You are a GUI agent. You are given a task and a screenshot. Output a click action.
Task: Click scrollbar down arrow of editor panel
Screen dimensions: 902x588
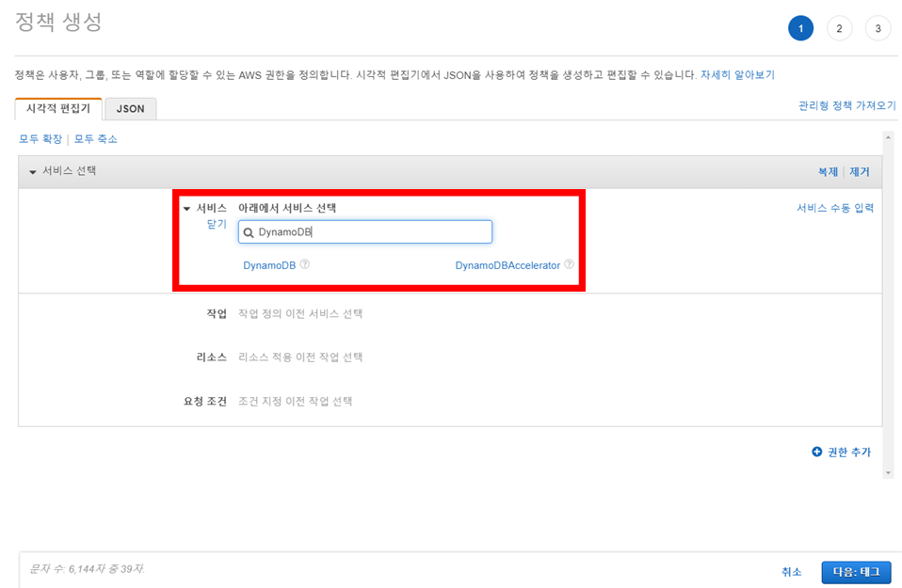pyautogui.click(x=888, y=473)
